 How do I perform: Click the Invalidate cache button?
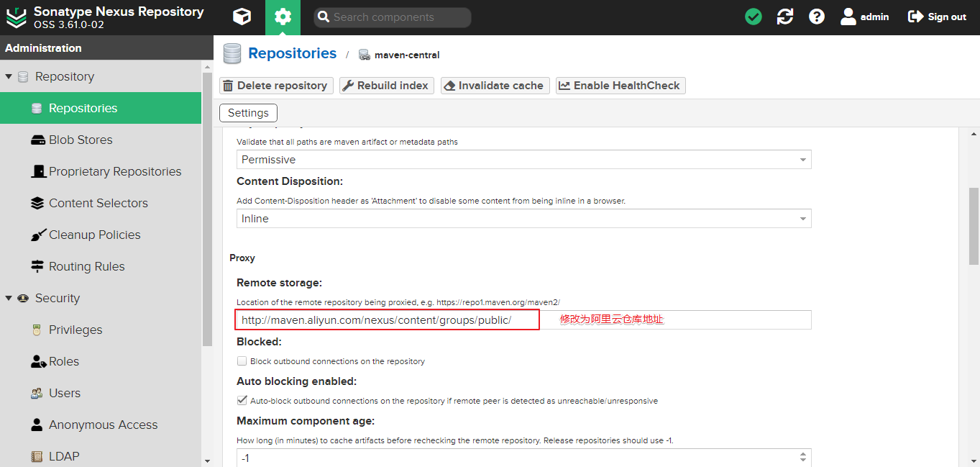coord(495,86)
